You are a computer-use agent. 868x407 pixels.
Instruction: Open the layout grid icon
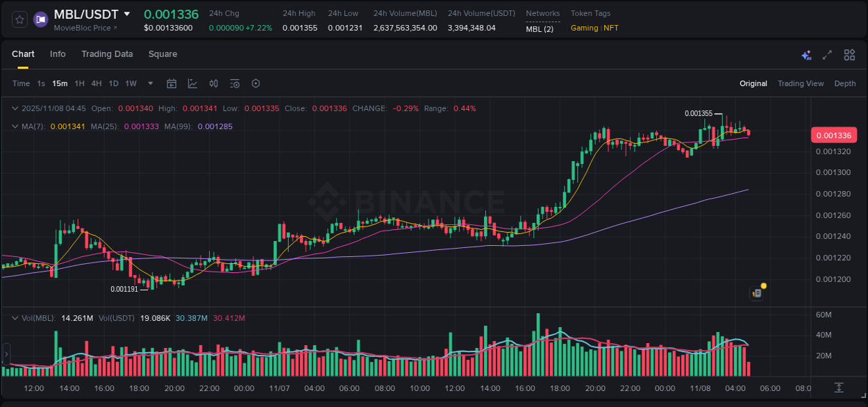tap(849, 54)
